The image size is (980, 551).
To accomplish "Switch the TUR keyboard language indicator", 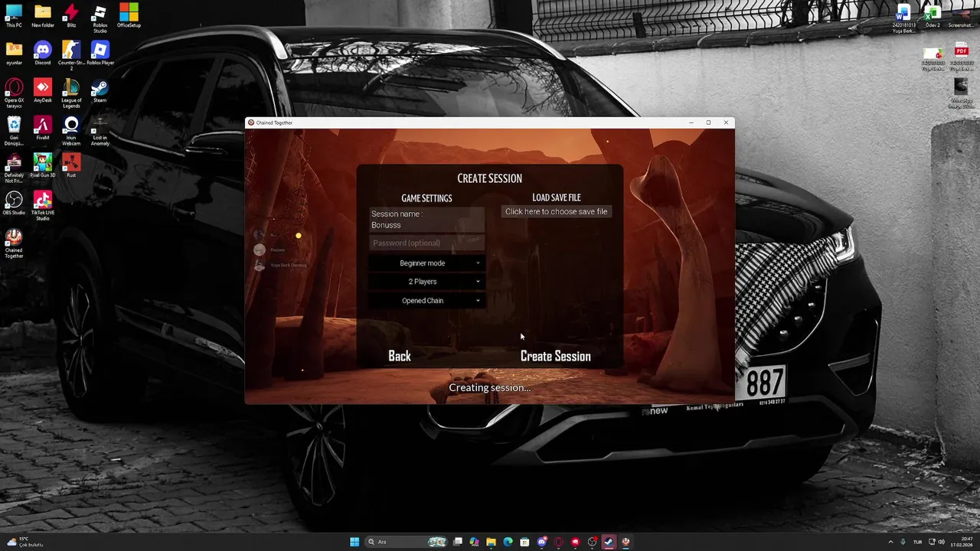I will pos(917,542).
